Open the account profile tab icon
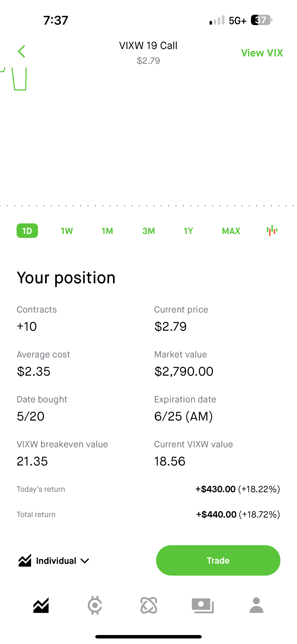Image resolution: width=297 pixels, height=644 pixels. pos(256,605)
